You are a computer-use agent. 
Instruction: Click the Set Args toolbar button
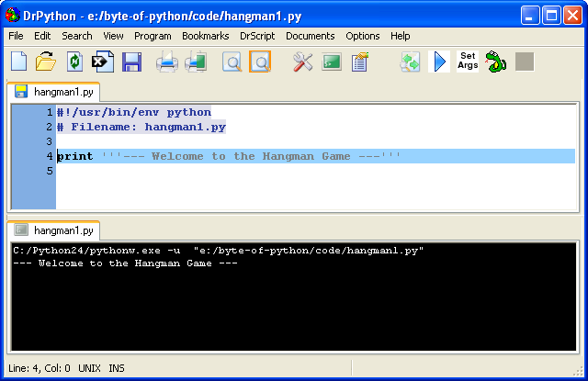468,61
